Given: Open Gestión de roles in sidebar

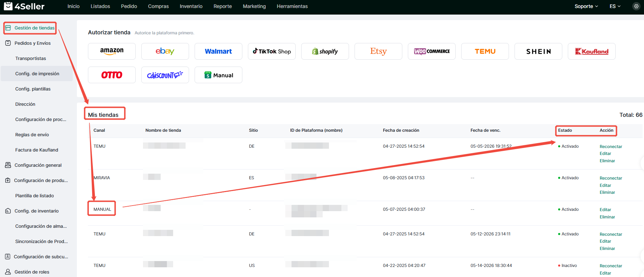Looking at the screenshot, I should click(32, 272).
